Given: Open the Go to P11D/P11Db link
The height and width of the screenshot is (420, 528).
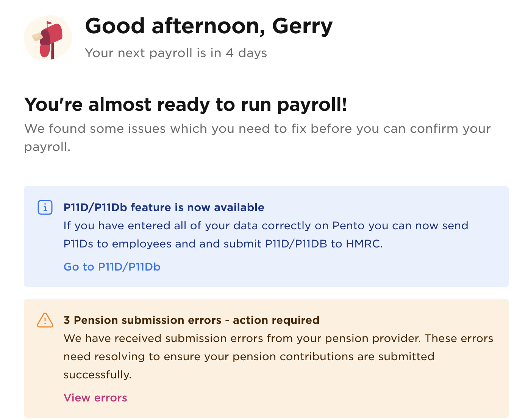Looking at the screenshot, I should (x=112, y=267).
